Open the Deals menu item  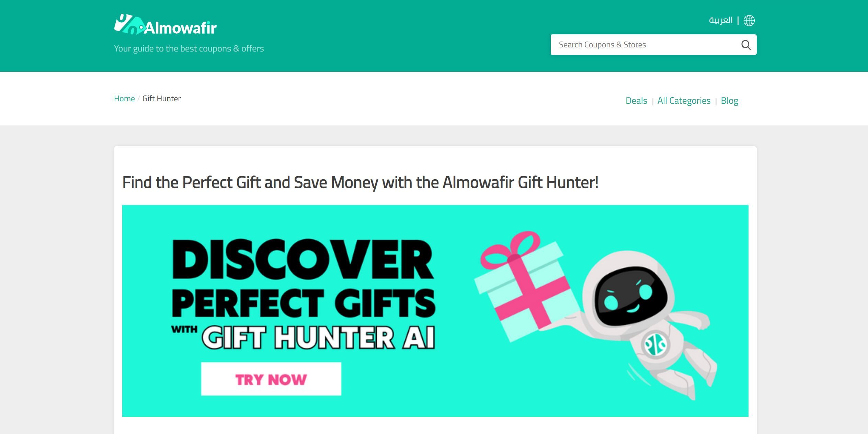pos(636,101)
